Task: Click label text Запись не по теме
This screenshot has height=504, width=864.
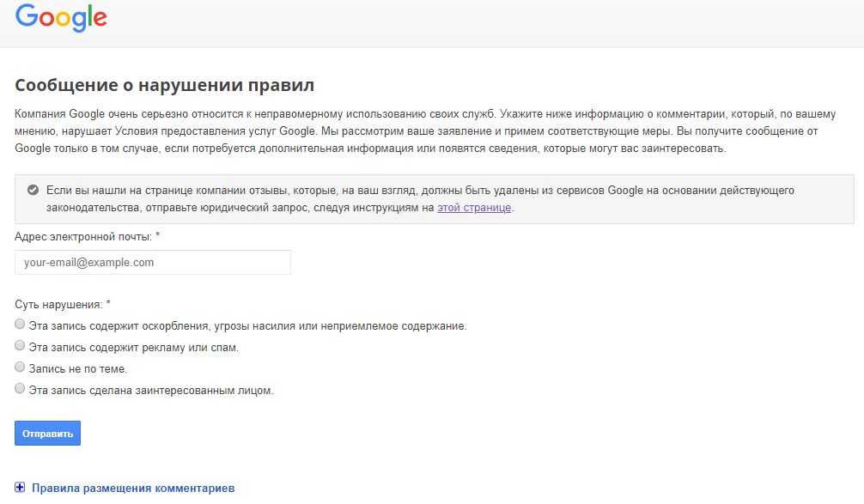Action: [x=77, y=369]
